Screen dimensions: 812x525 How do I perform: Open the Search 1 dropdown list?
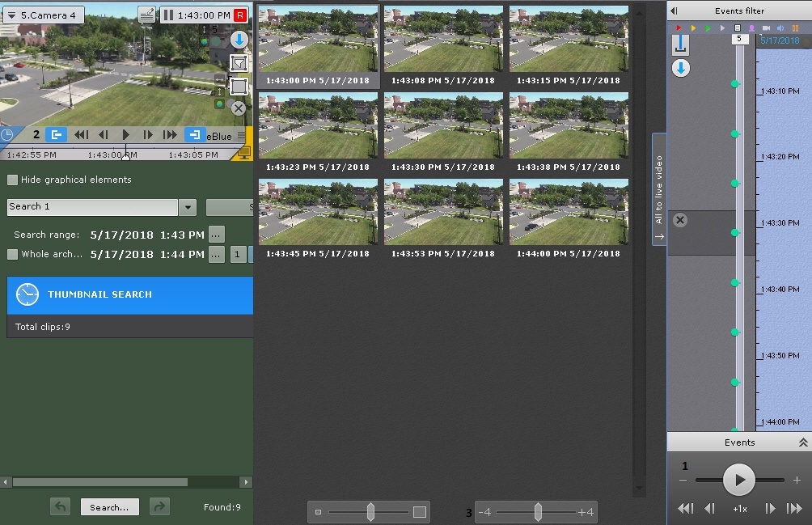click(188, 207)
